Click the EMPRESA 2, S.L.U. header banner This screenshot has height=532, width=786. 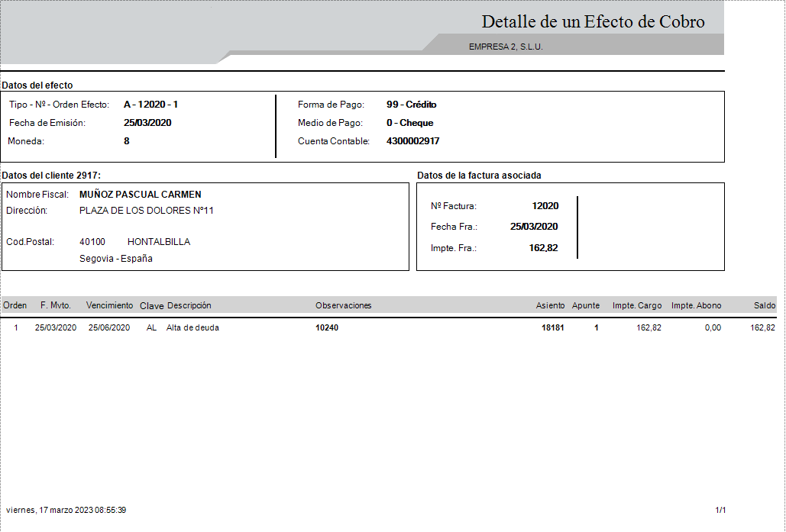505,46
